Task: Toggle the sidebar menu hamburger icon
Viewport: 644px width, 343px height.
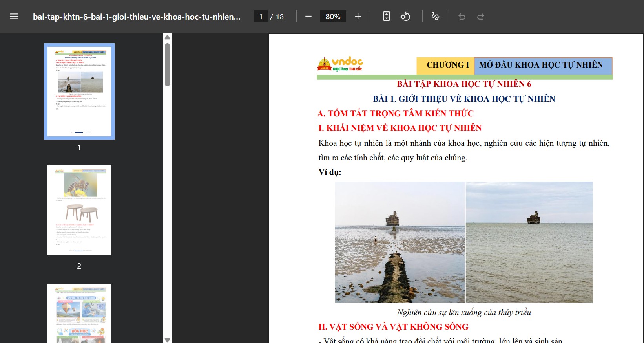Action: coord(14,17)
